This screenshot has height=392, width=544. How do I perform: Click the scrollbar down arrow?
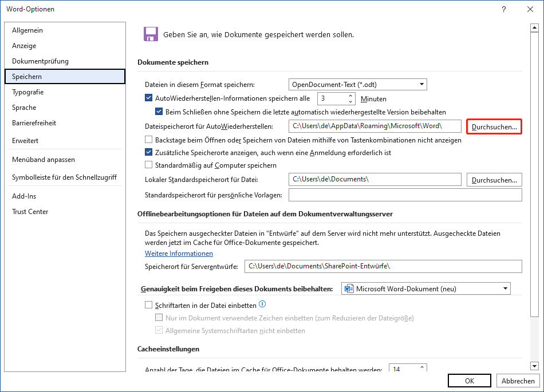534,366
